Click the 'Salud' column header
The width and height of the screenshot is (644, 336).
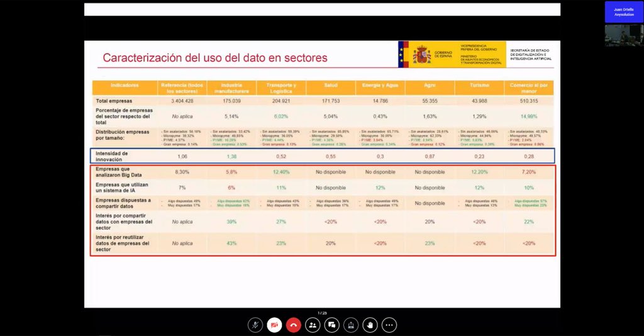[x=331, y=86]
